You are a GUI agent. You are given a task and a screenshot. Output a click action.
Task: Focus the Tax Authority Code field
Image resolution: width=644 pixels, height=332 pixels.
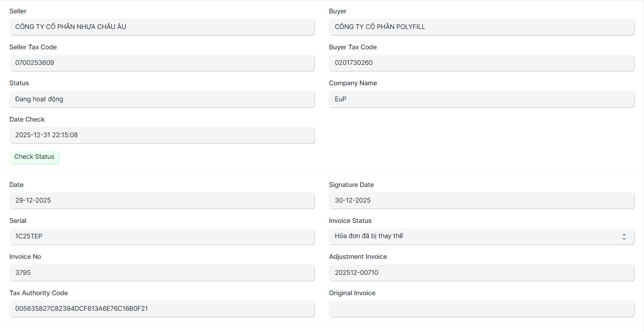162,309
